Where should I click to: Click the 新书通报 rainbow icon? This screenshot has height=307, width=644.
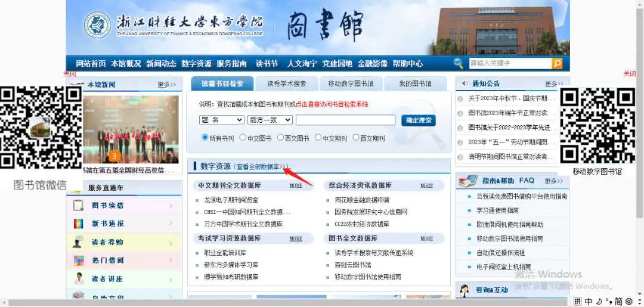[x=78, y=224]
